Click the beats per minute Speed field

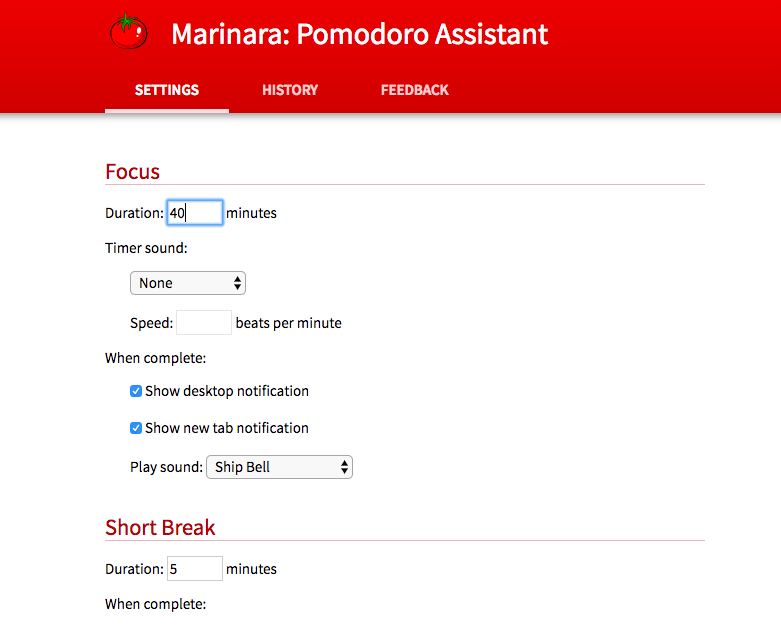pos(204,323)
